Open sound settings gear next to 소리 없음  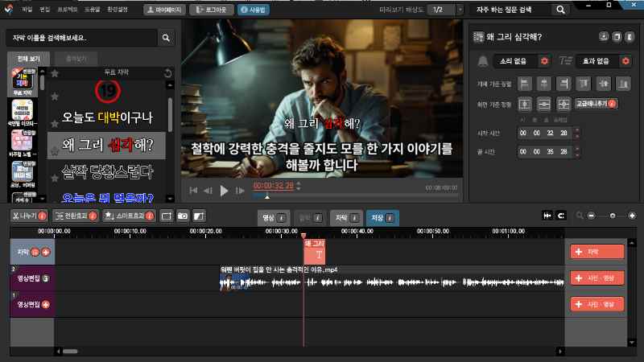coord(544,61)
